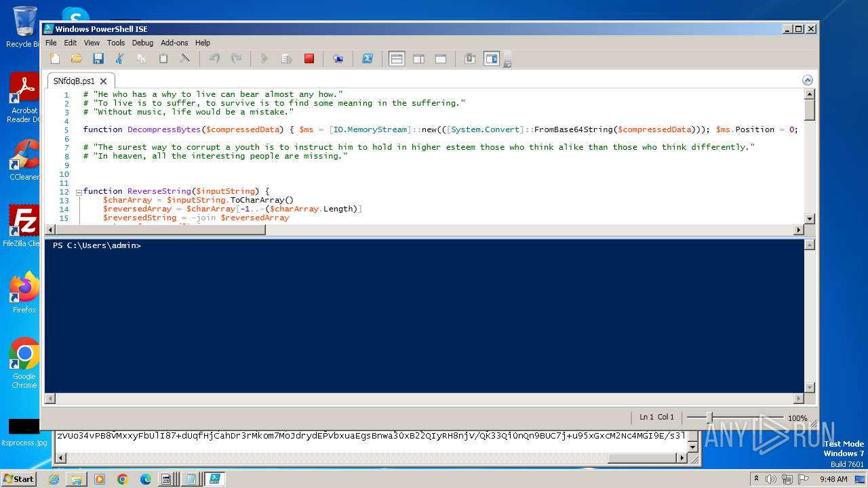Click the zoom slider thumb
Viewport: 868px width, 488px height.
pos(709,418)
